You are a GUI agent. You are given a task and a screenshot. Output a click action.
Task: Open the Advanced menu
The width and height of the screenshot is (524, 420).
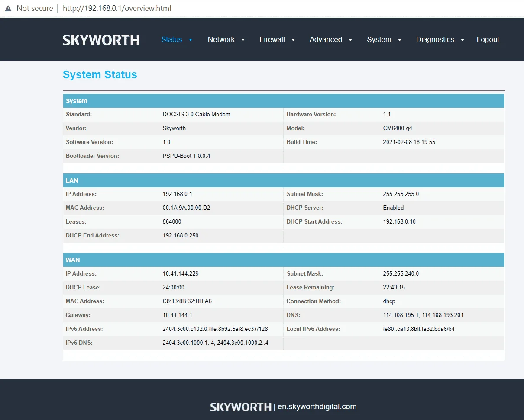coord(326,39)
